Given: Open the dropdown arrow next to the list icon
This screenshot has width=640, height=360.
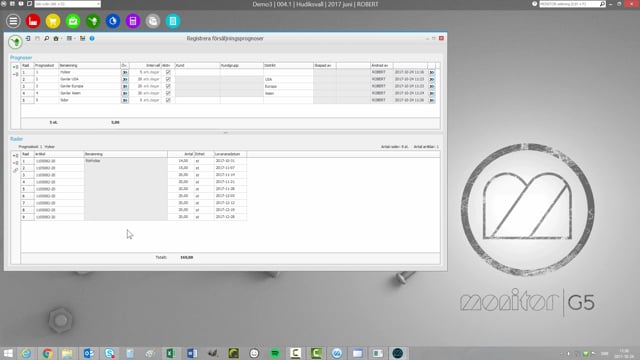Looking at the screenshot, I should [x=75, y=39].
